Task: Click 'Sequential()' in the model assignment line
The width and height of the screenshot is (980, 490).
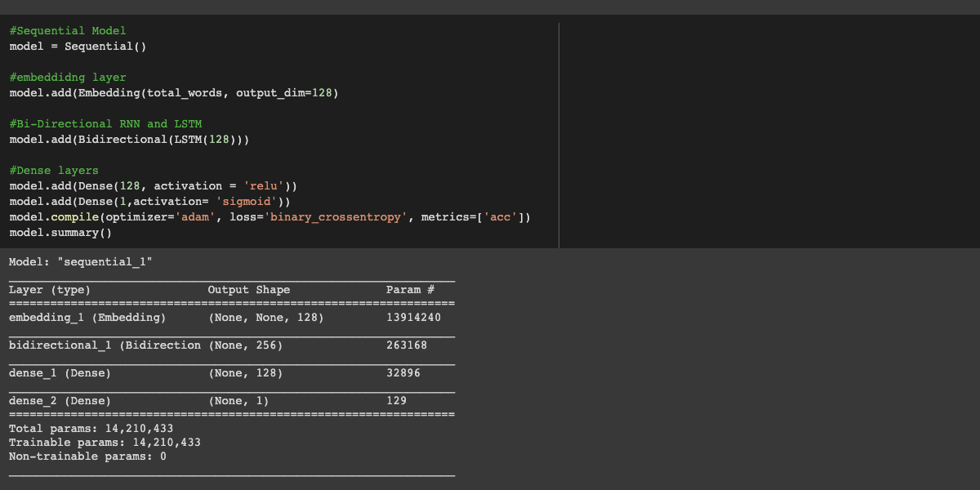Action: coord(105,47)
